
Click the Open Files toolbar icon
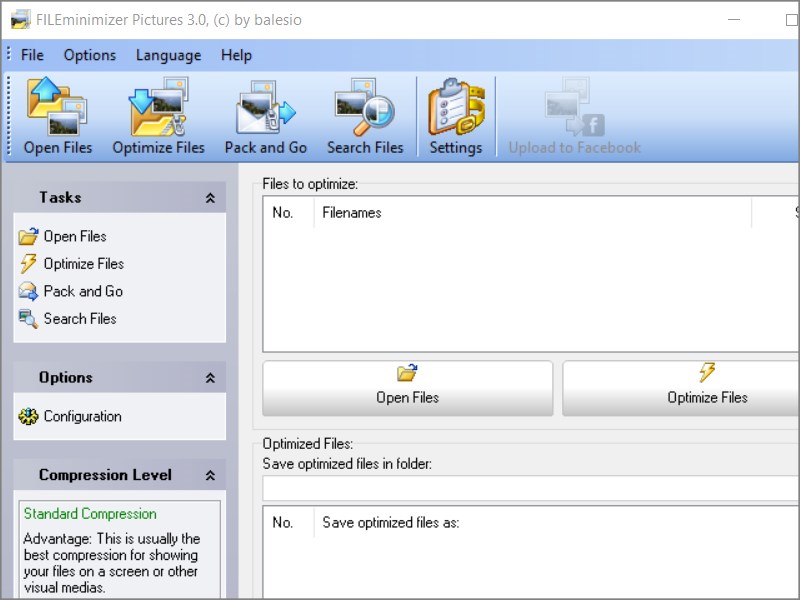pos(57,116)
